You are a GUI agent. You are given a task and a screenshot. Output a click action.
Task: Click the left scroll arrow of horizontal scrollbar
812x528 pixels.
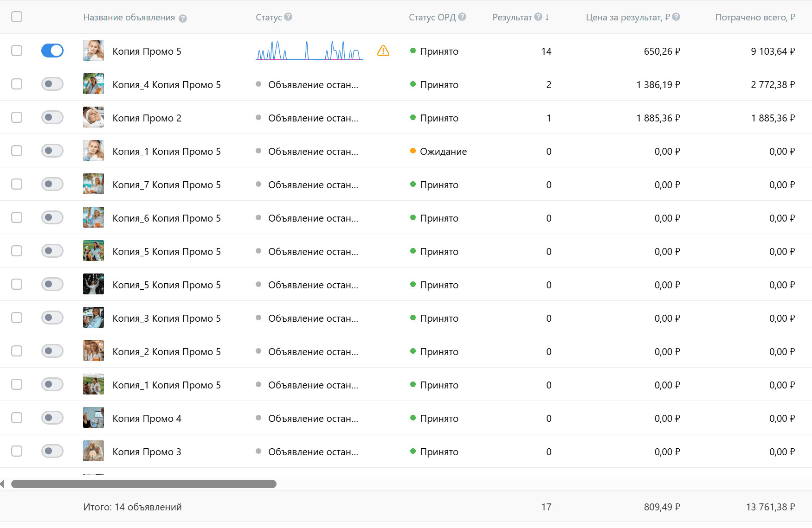coord(2,484)
